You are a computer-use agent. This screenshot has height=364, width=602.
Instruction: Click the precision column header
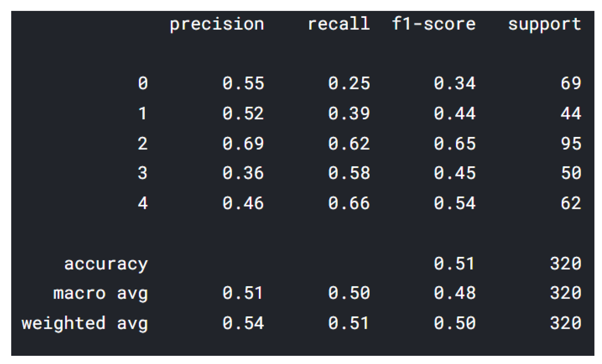[x=217, y=24]
